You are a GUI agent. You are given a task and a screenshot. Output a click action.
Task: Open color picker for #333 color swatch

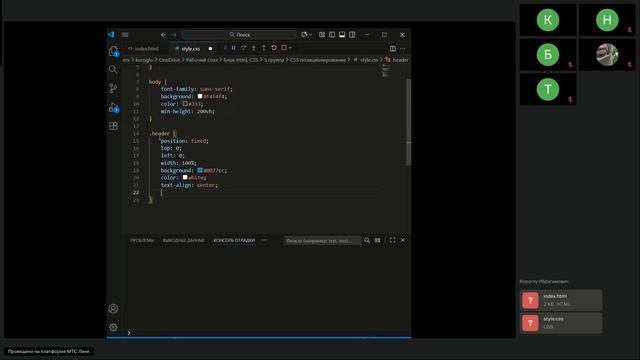(185, 104)
